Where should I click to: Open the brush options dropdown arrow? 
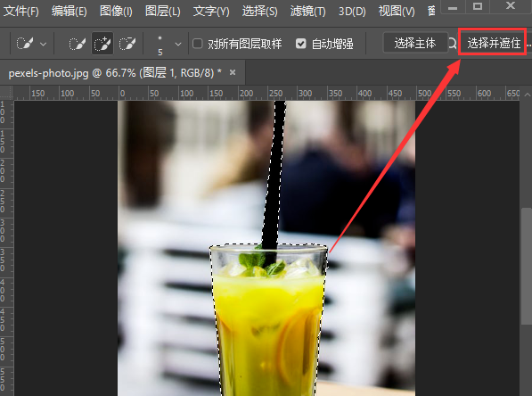click(x=178, y=45)
